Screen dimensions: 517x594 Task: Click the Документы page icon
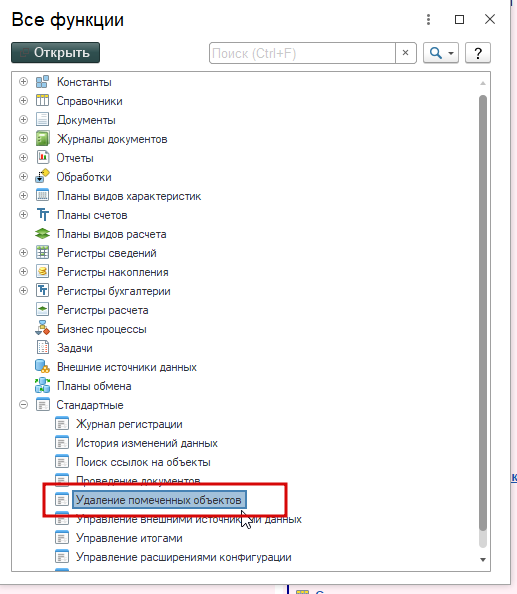pyautogui.click(x=42, y=120)
